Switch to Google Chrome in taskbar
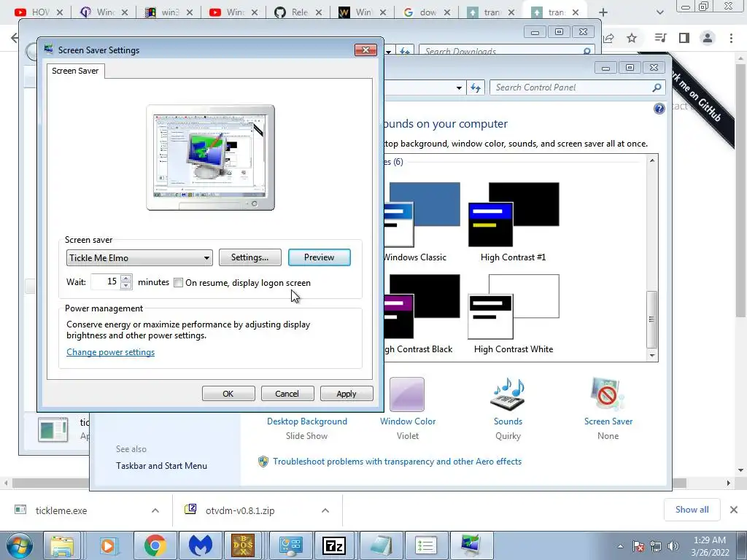The height and width of the screenshot is (560, 747). click(x=155, y=545)
